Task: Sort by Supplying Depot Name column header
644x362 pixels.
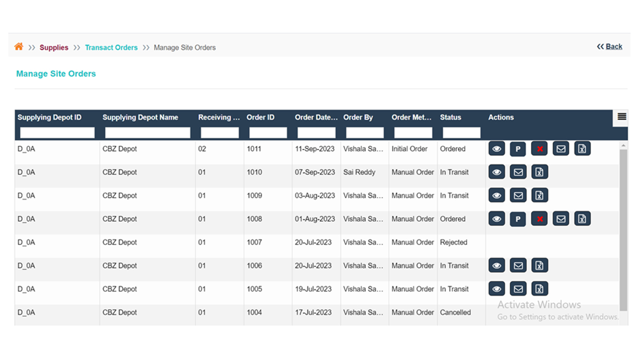Action: point(140,117)
